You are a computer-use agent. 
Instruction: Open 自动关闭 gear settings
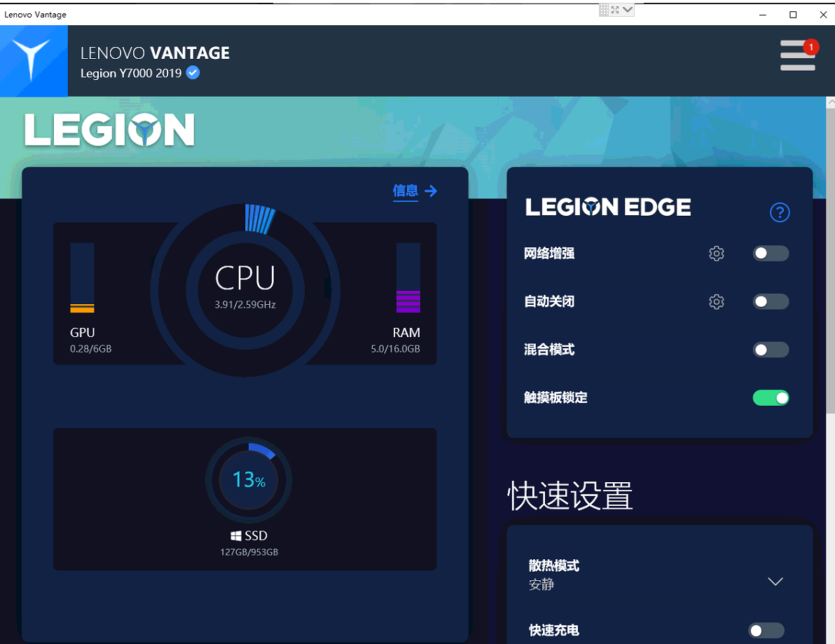(x=716, y=302)
